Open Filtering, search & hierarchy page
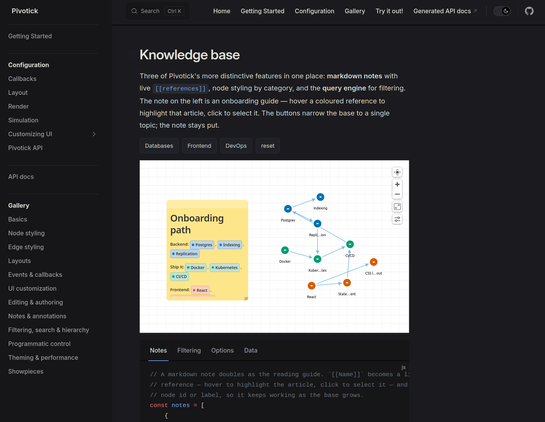 pos(49,330)
